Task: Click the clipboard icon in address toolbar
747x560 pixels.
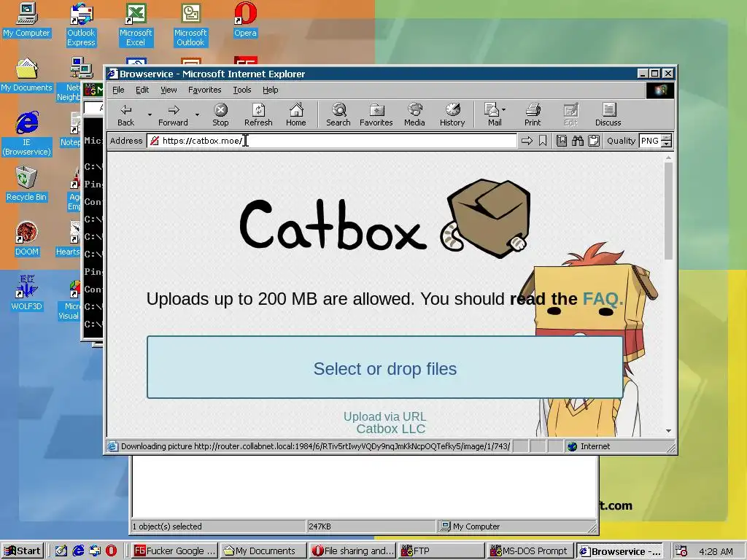Action: click(x=594, y=141)
